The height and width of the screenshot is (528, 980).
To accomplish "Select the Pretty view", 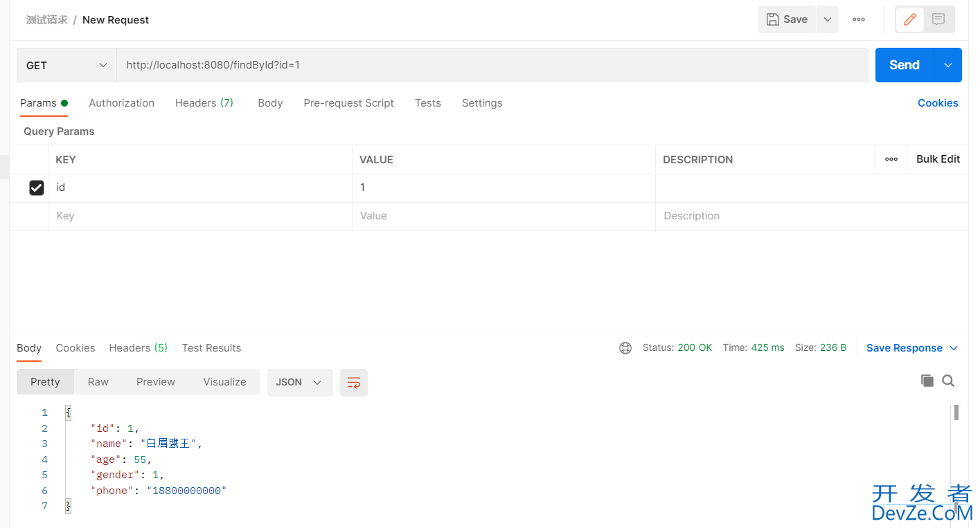I will (45, 382).
